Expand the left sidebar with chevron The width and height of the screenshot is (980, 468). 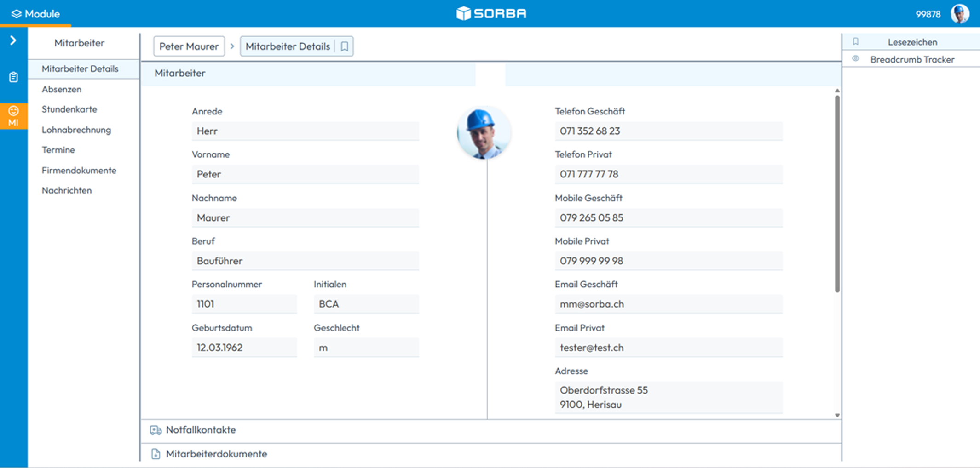13,40
